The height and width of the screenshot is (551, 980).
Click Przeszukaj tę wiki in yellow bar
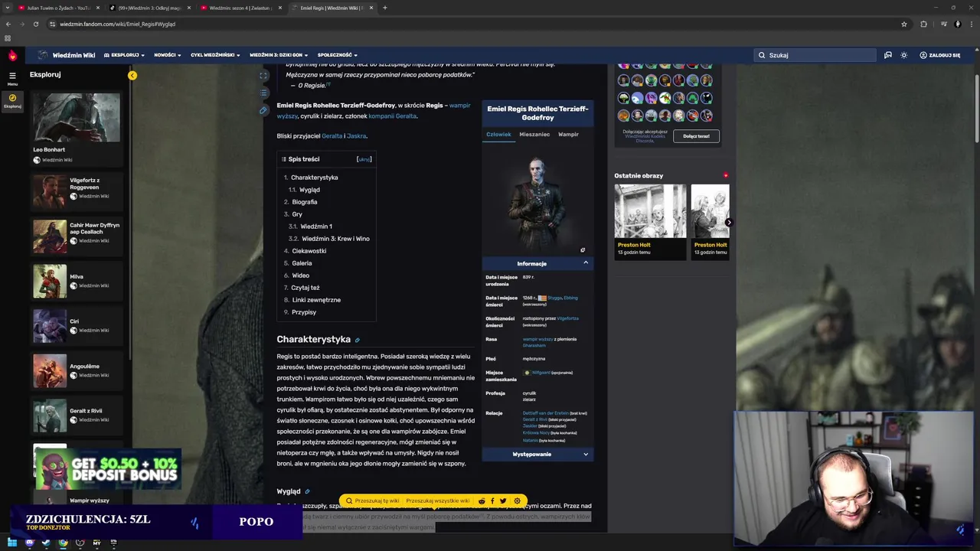point(373,500)
